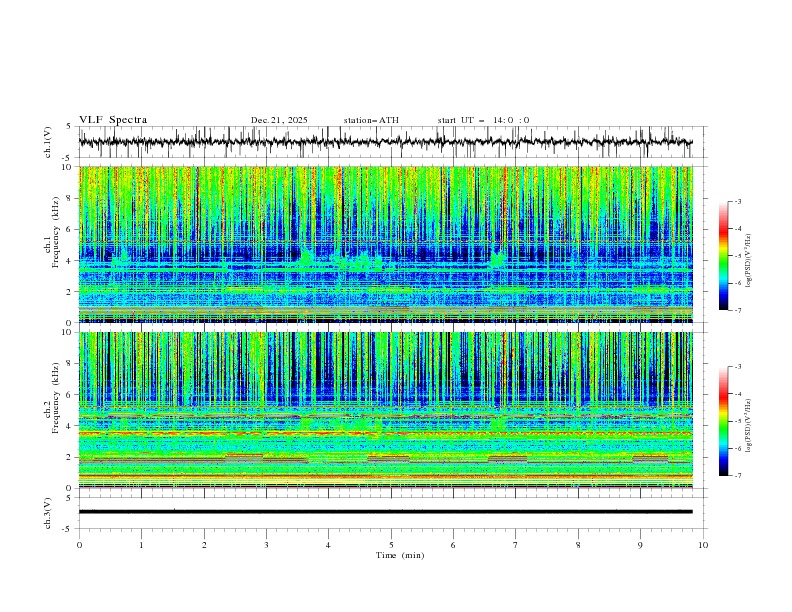The width and height of the screenshot is (792, 612).
Task: Click inside the ch.1 spectrogram panel
Action: 385,244
